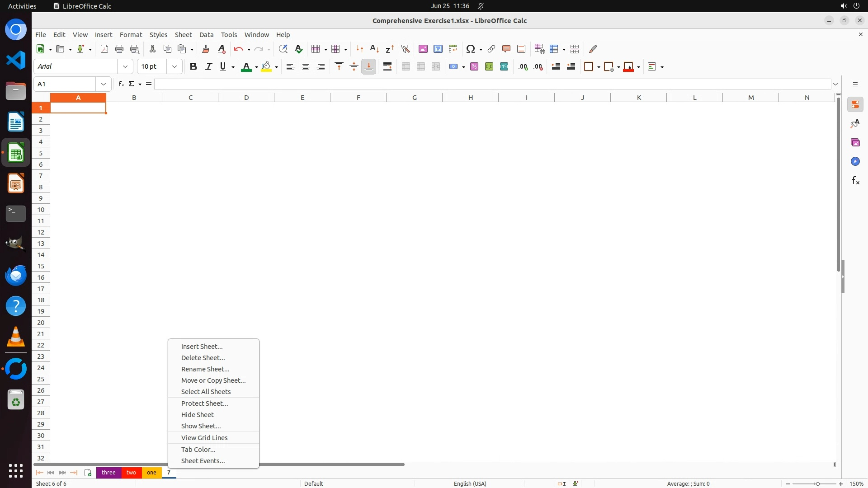
Task: Expand the Arial font name dropdown
Action: point(125,67)
